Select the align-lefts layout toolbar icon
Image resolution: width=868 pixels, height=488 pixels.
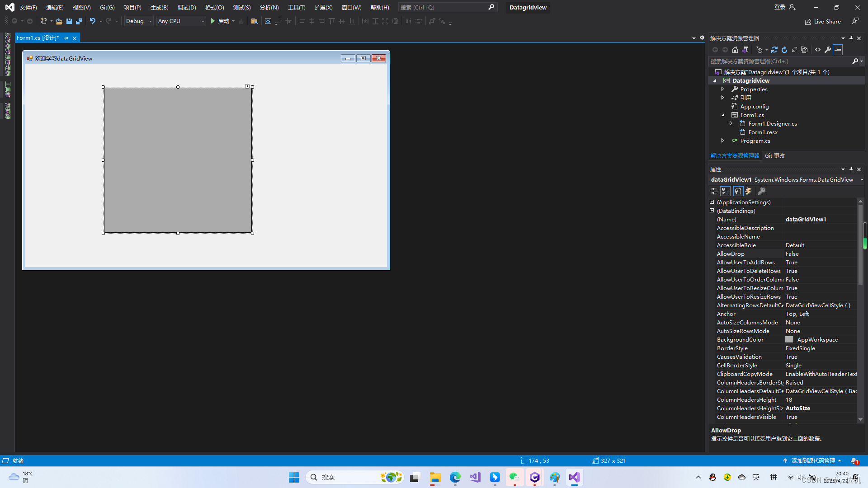302,21
